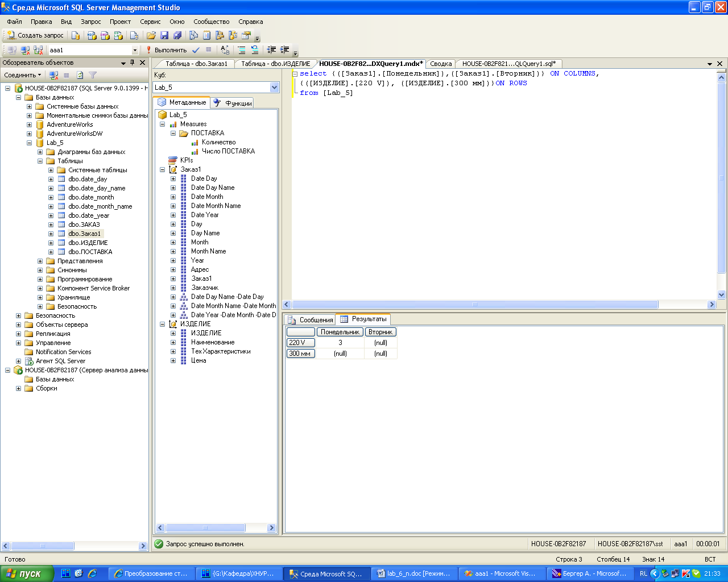This screenshot has height=582, width=728.
Task: Click the editor vertical scrollbar down arrow
Action: pyautogui.click(x=722, y=295)
